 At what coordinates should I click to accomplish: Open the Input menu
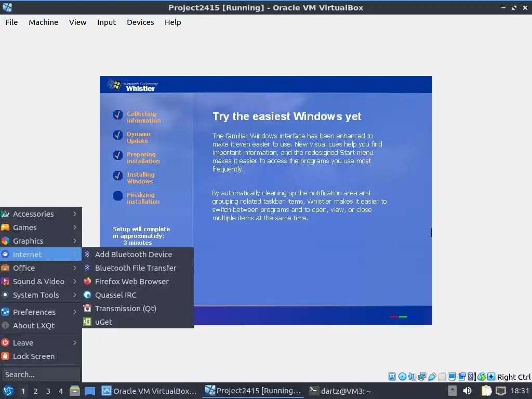[x=107, y=22]
